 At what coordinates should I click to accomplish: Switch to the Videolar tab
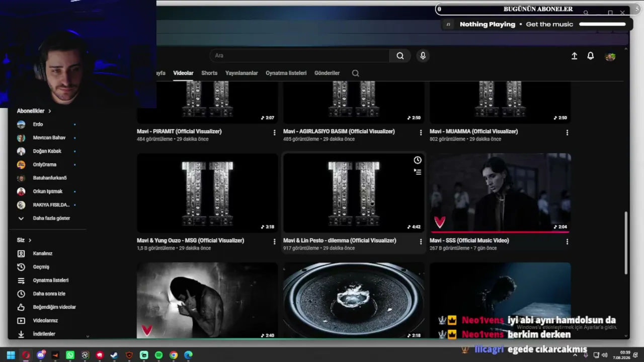(183, 73)
